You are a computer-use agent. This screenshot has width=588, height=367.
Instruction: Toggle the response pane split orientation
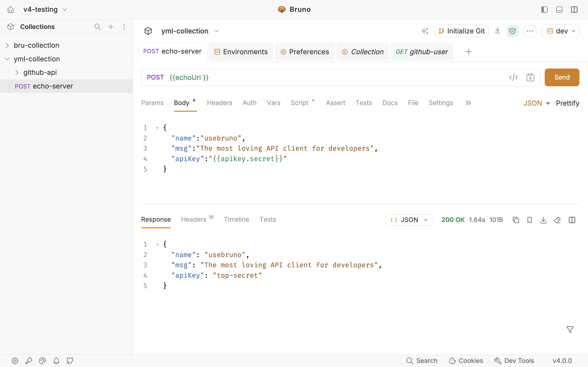coord(572,220)
